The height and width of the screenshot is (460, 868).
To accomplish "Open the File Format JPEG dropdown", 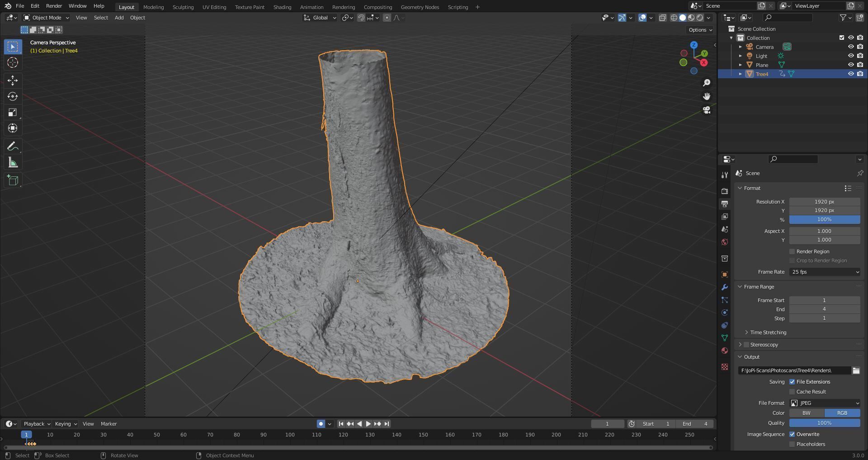I will (825, 403).
